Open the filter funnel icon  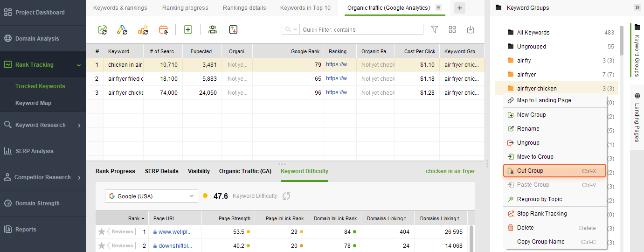tap(435, 30)
